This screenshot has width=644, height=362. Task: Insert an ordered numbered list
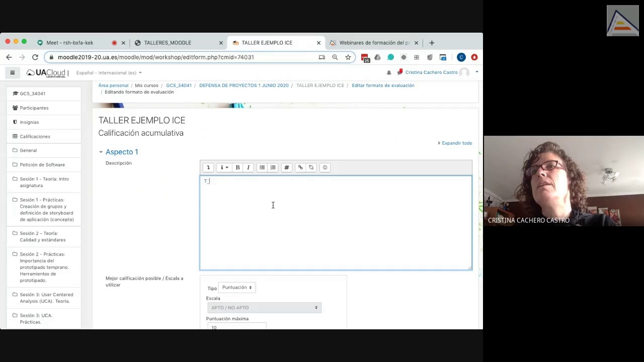click(273, 167)
